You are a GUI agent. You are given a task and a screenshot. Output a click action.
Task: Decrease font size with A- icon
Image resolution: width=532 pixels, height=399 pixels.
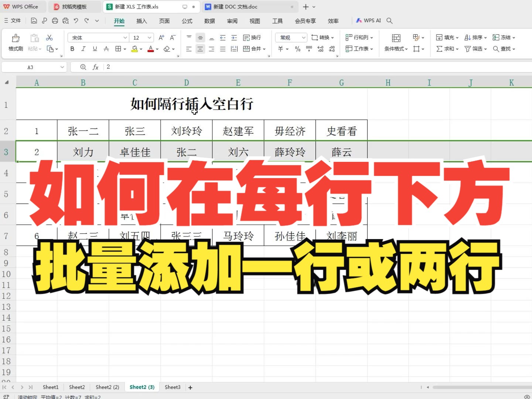(173, 38)
